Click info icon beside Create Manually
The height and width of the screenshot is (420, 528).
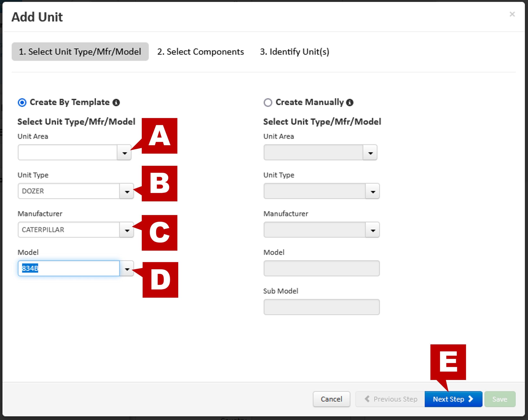tap(349, 103)
